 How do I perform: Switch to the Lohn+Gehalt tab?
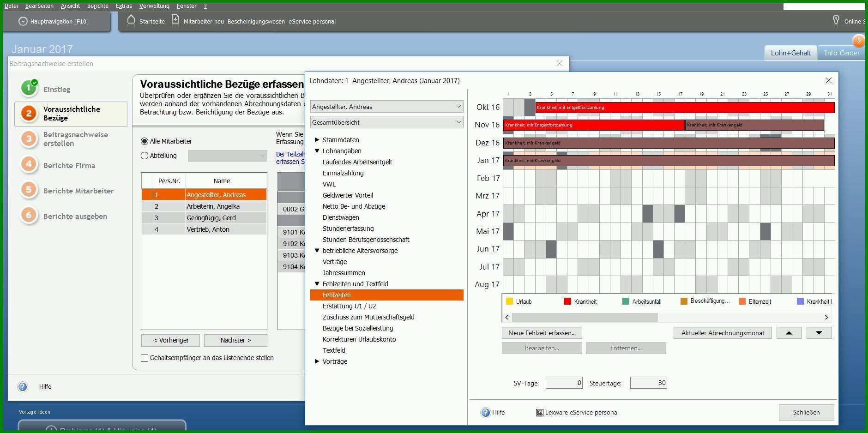[790, 53]
